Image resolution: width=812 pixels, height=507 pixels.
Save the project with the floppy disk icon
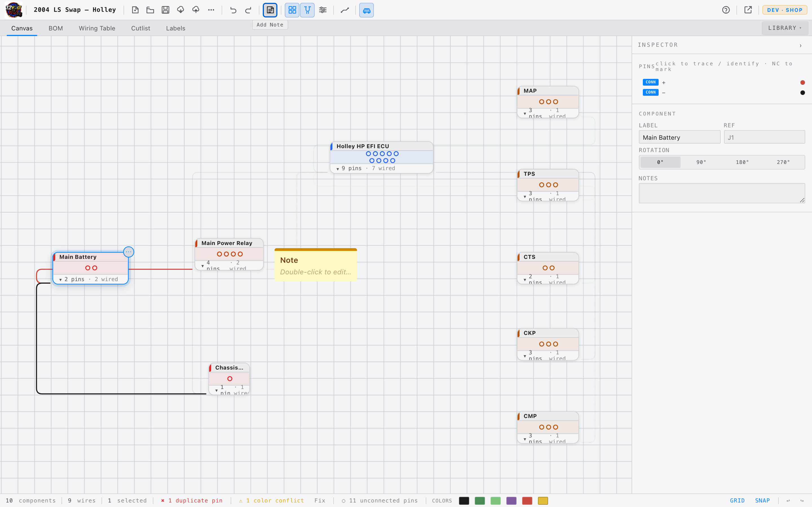tap(166, 10)
